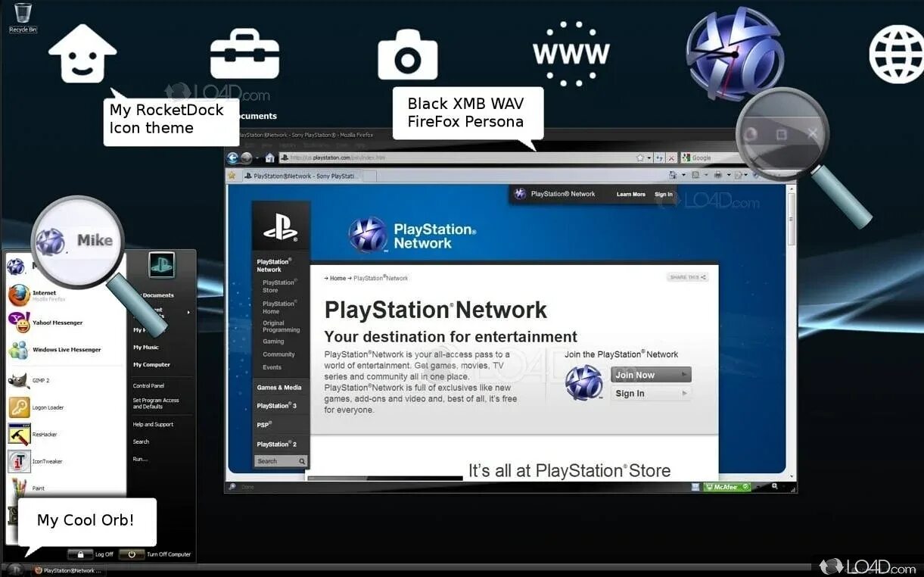This screenshot has height=577, width=924.
Task: Open the Recycle Bin icon
Action: (22, 14)
